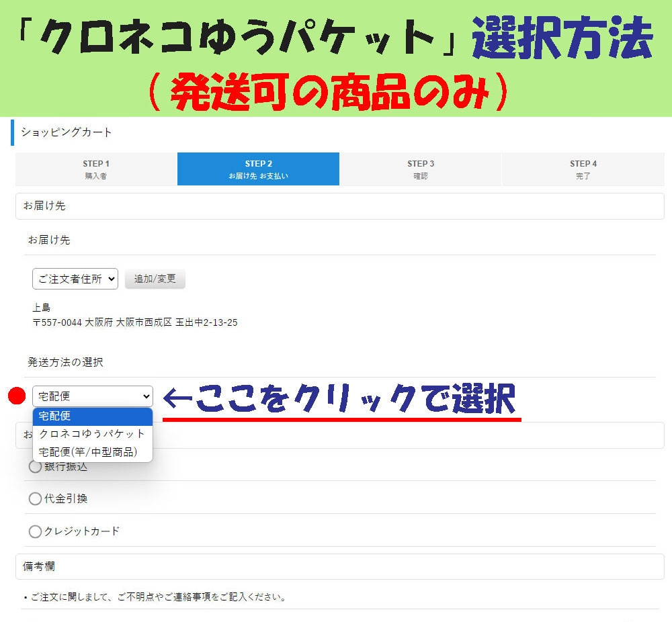This screenshot has height=622, width=672.
Task: Select the 銀行振込 payment radio button
Action: click(x=35, y=466)
